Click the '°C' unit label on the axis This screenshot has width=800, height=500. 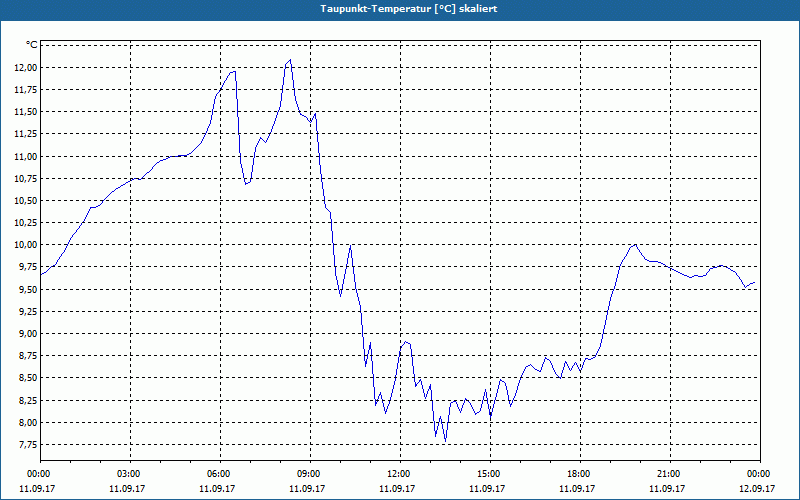tap(32, 45)
